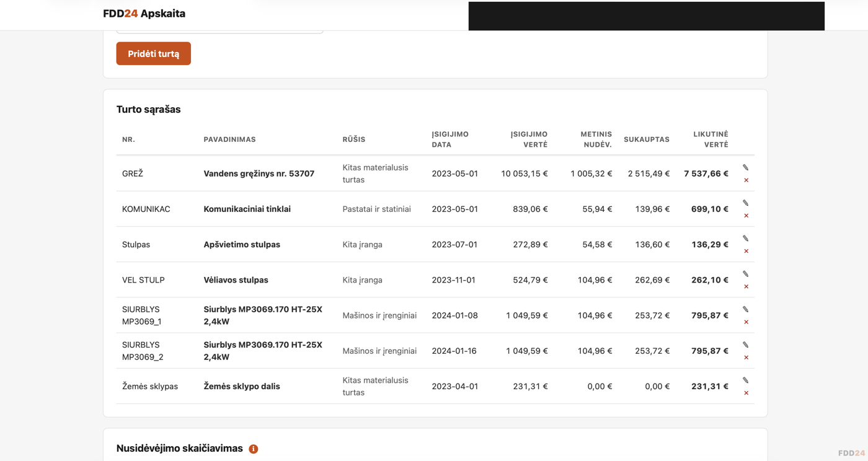868x461 pixels.
Task: Click the date 2024-01-16
Action: click(454, 351)
